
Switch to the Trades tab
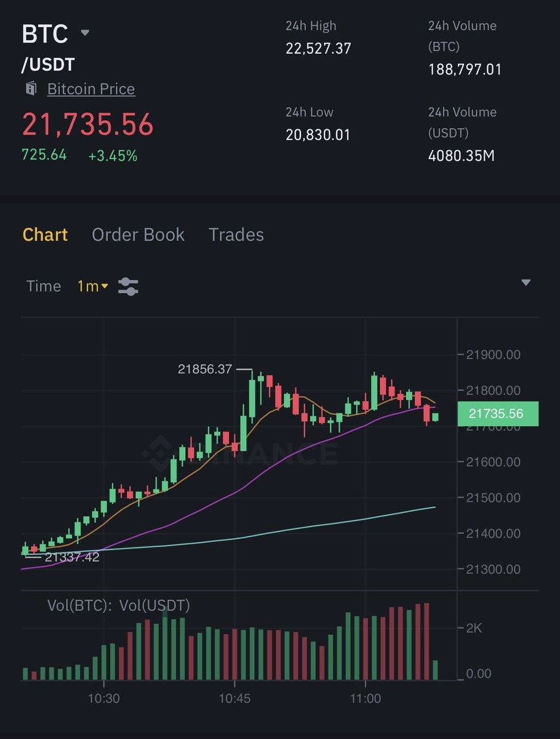[236, 235]
